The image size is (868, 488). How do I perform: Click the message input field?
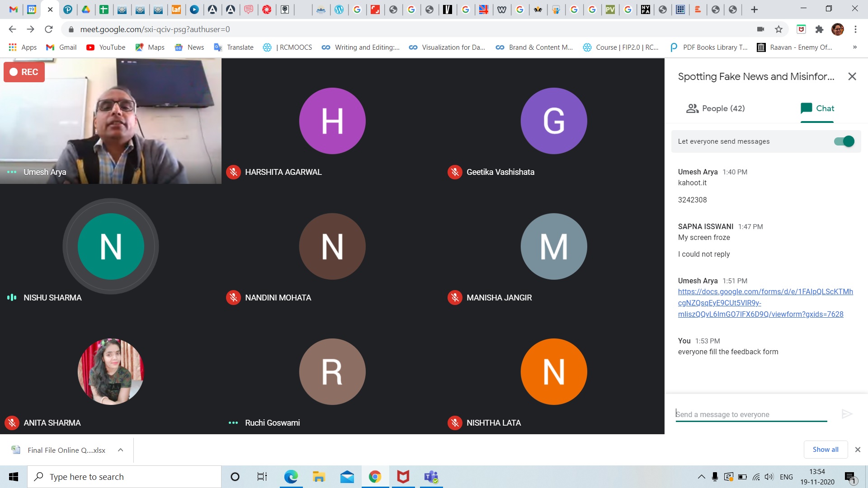pos(750,414)
